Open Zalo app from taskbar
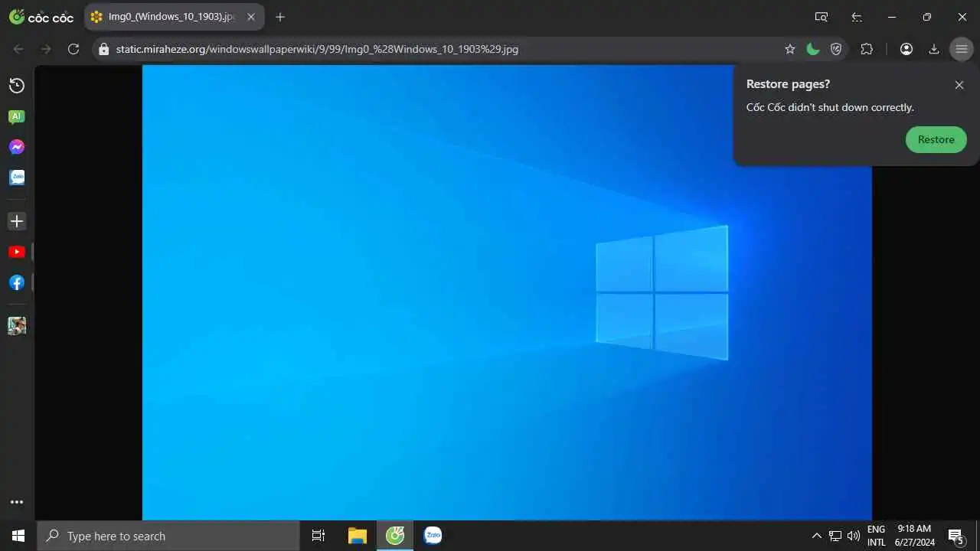Screen dimensions: 980x551 click(433, 536)
